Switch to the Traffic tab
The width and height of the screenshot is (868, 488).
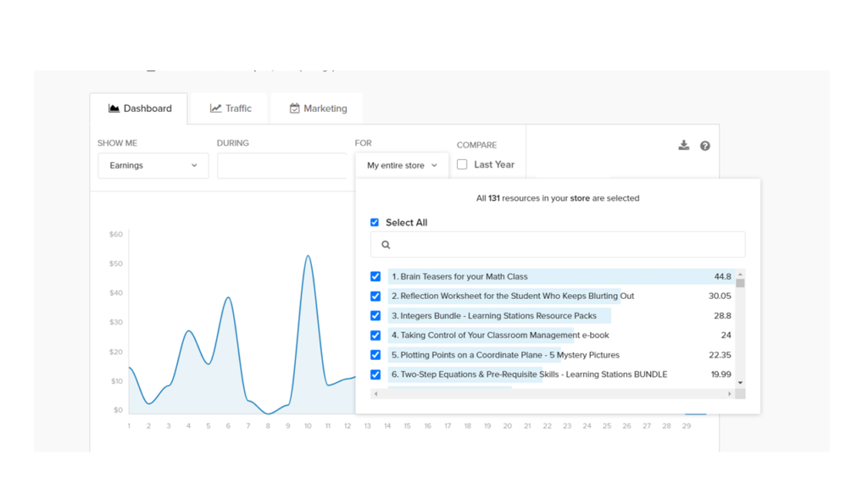click(x=231, y=108)
